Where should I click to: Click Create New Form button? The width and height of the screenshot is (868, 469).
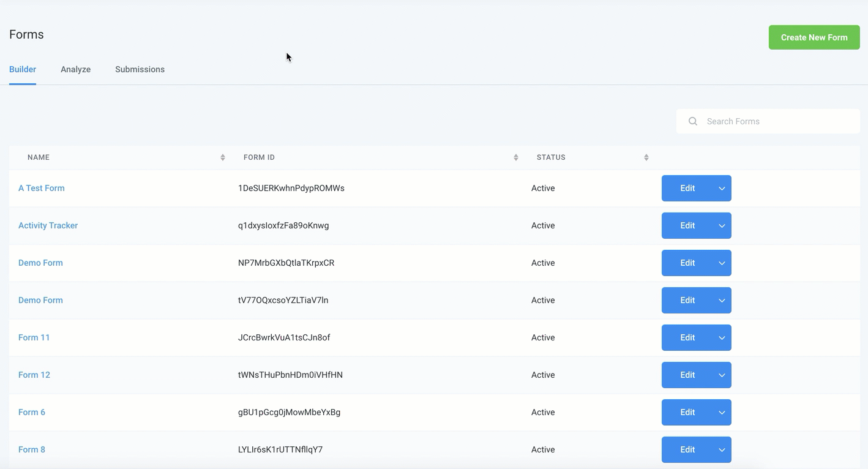(x=814, y=37)
